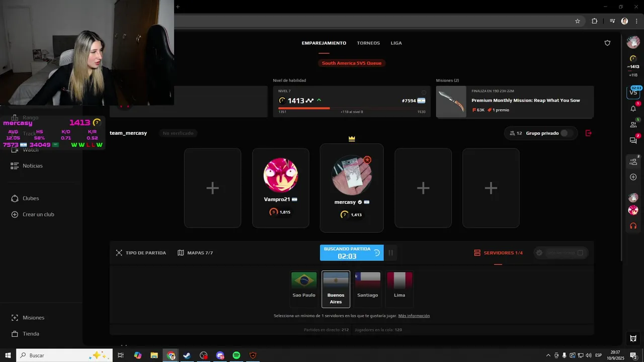Open the Tipo de Partida section
This screenshot has height=362, width=644.
click(141, 253)
